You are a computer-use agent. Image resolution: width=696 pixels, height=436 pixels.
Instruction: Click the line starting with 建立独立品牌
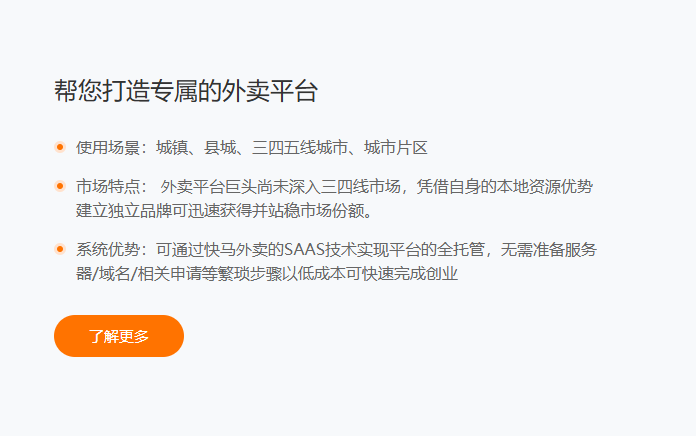(224, 210)
